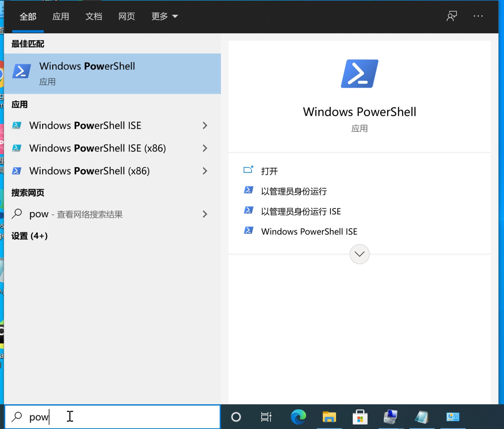Open Cortana circle on taskbar
The height and width of the screenshot is (429, 504).
(x=236, y=417)
